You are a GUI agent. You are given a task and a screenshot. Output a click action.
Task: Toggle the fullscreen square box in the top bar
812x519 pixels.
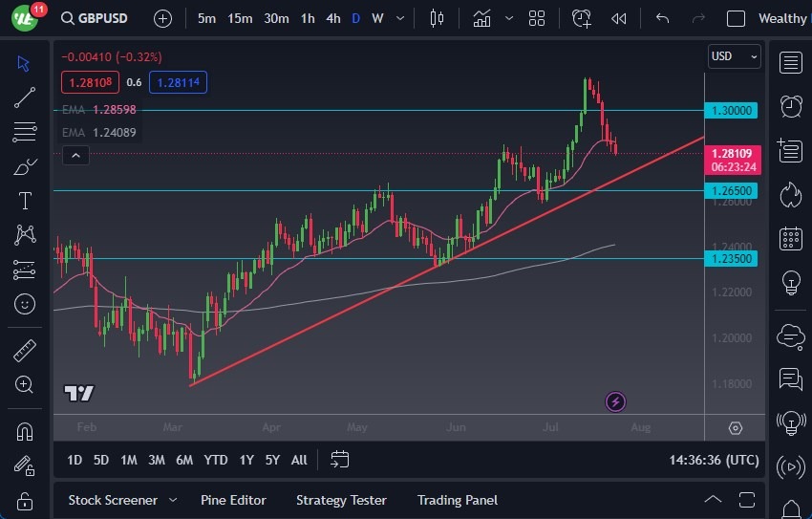[736, 18]
